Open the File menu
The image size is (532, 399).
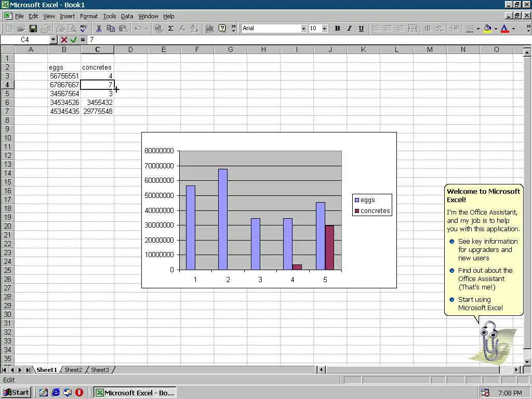(19, 16)
